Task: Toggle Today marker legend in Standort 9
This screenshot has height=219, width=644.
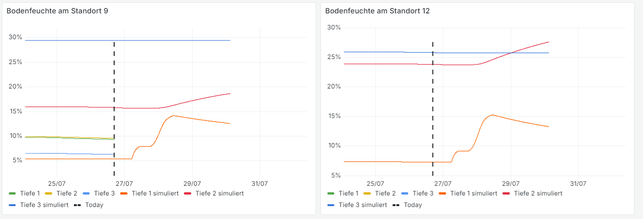Action: point(94,205)
